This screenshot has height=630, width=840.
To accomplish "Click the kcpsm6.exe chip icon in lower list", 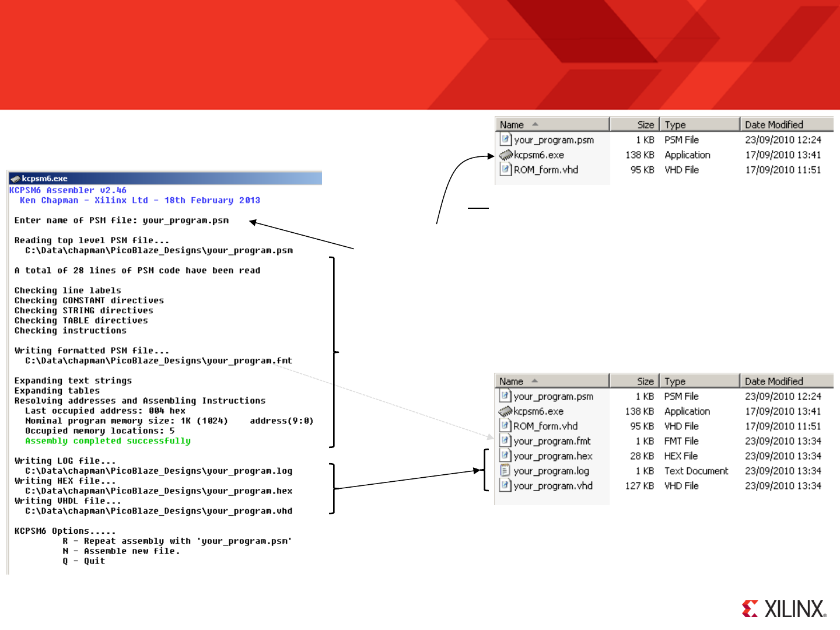I will coord(505,411).
